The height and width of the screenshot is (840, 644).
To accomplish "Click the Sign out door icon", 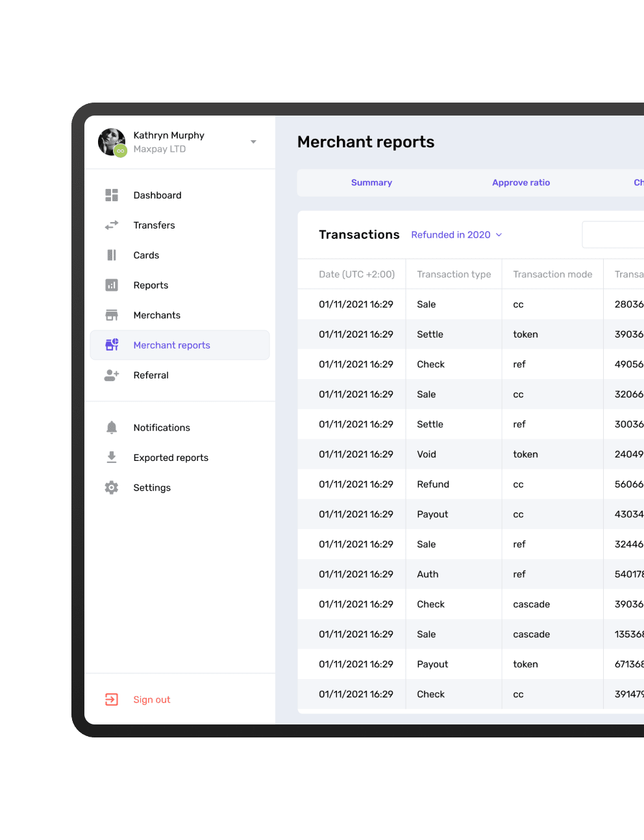I will coord(112,700).
